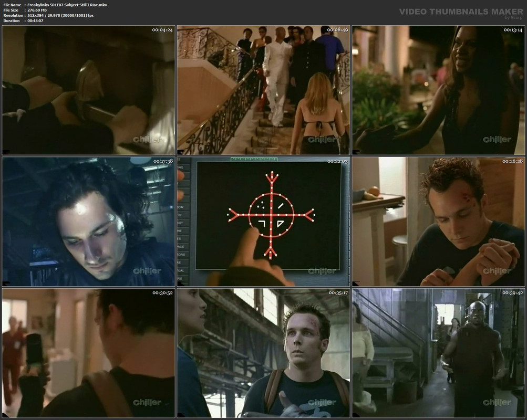Click the timestamp '00:35:17'

pyautogui.click(x=338, y=293)
